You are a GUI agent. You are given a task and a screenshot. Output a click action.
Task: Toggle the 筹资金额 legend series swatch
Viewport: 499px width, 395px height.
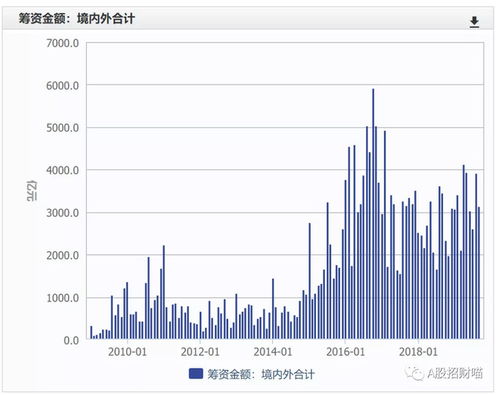(196, 374)
